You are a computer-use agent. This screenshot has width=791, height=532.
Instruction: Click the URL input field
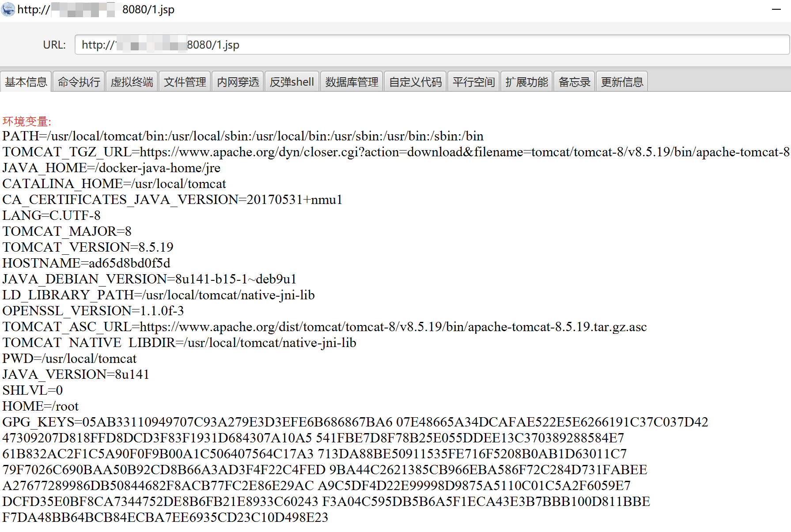[432, 45]
